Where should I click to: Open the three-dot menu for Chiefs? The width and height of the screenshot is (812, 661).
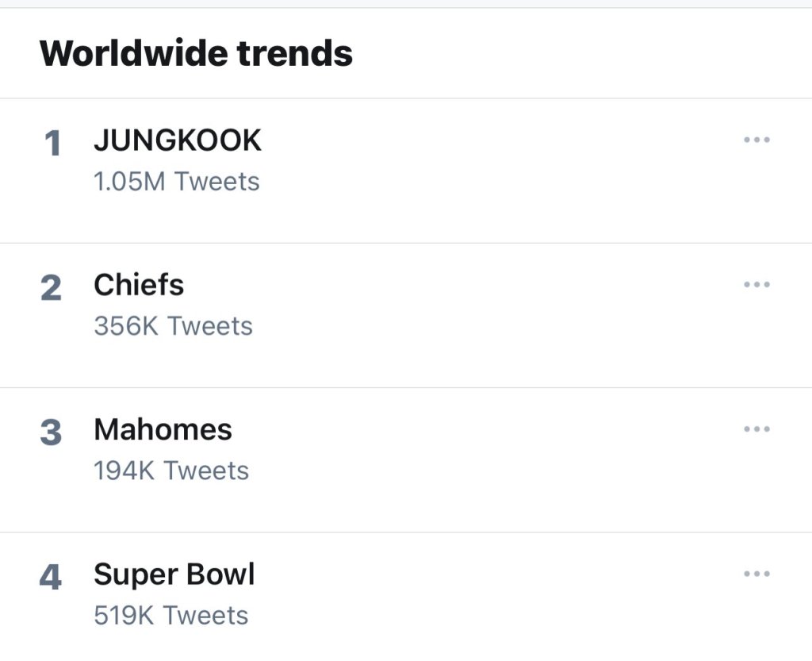click(756, 285)
